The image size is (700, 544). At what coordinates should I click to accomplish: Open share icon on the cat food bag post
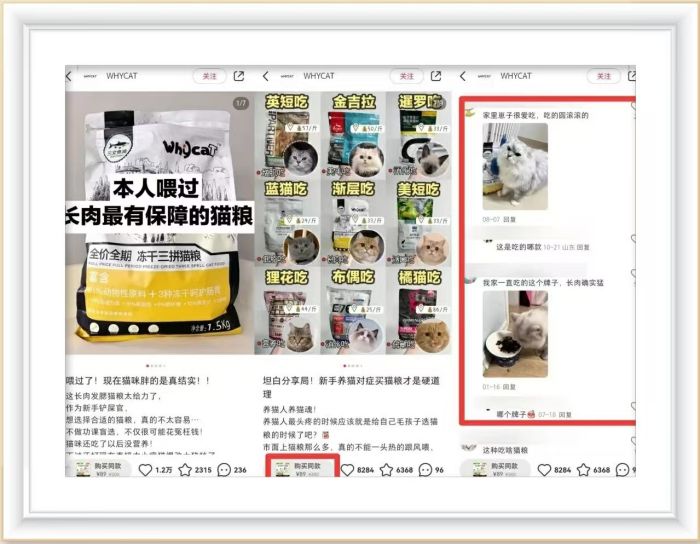coord(239,76)
